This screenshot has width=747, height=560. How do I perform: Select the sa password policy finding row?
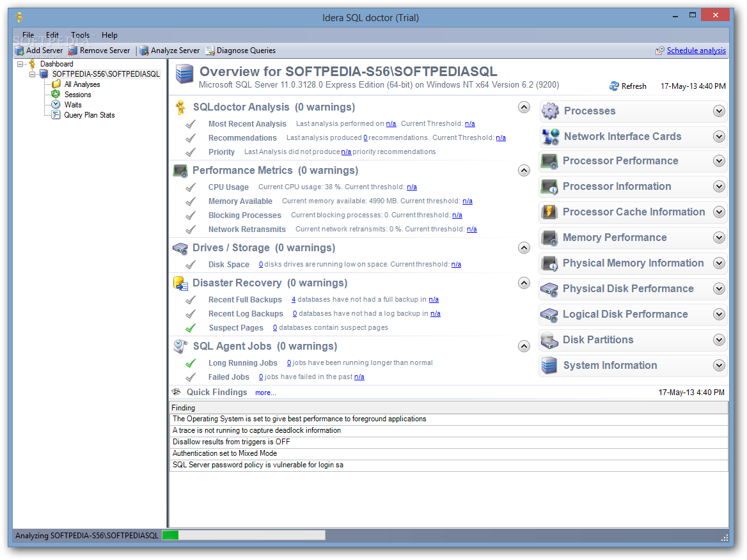[449, 465]
